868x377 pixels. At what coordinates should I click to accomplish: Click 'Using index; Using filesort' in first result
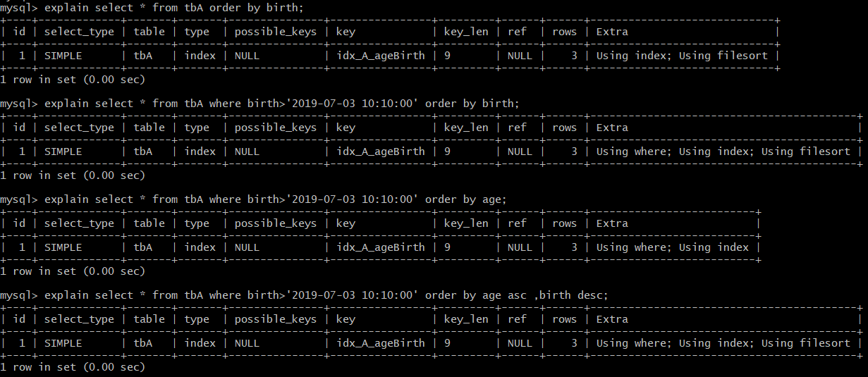pos(682,56)
